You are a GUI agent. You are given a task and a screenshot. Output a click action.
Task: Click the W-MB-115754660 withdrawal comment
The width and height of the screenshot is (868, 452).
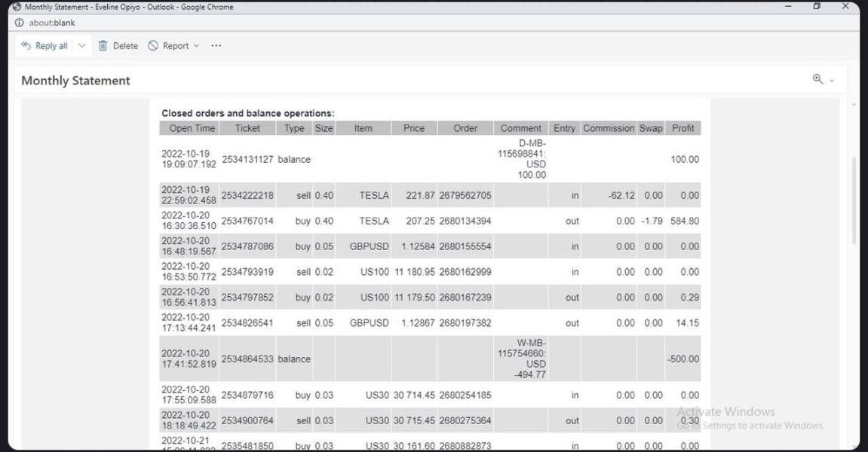pos(521,359)
